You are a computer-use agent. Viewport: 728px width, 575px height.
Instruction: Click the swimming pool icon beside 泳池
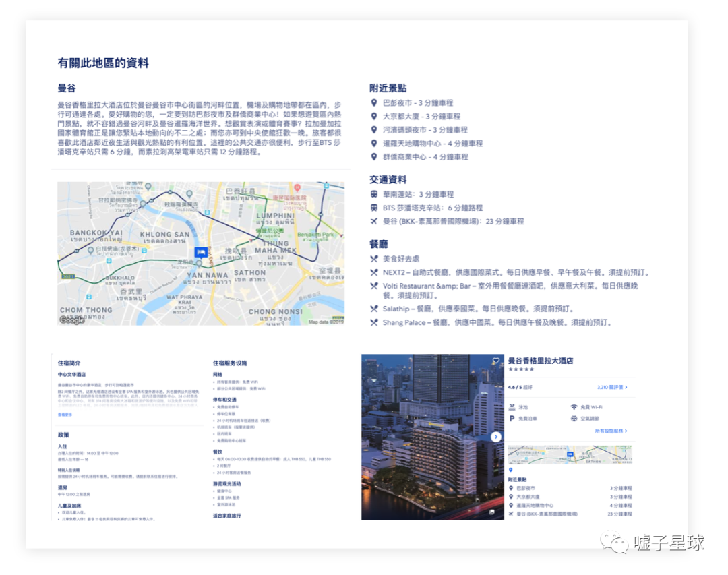tap(512, 407)
